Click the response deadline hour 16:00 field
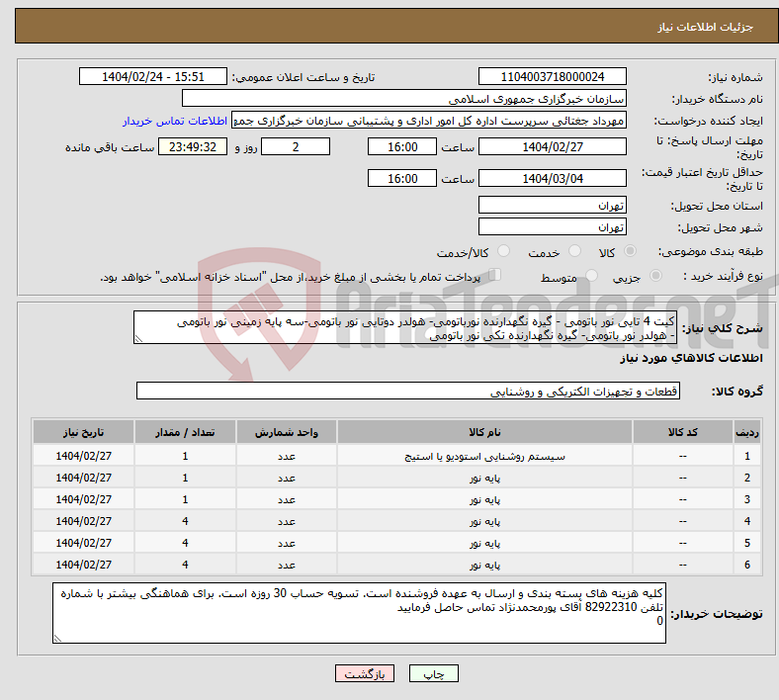Image resolution: width=779 pixels, height=700 pixels. [402, 146]
